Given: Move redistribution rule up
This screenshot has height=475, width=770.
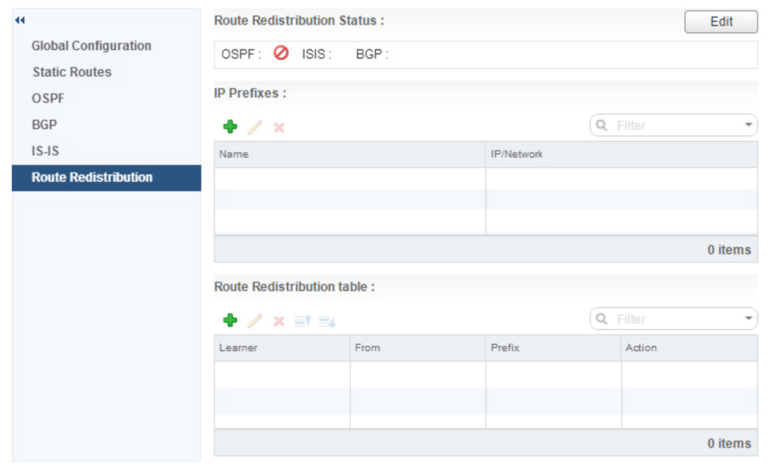Looking at the screenshot, I should tap(303, 320).
